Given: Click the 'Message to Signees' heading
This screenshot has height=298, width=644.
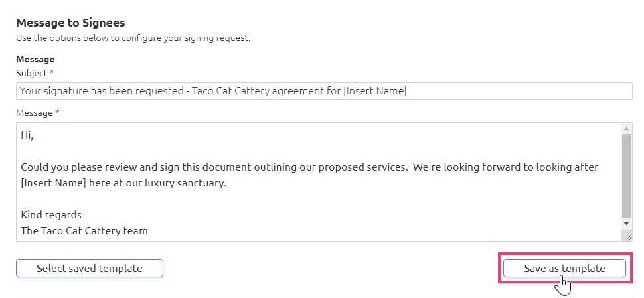Looking at the screenshot, I should 70,22.
